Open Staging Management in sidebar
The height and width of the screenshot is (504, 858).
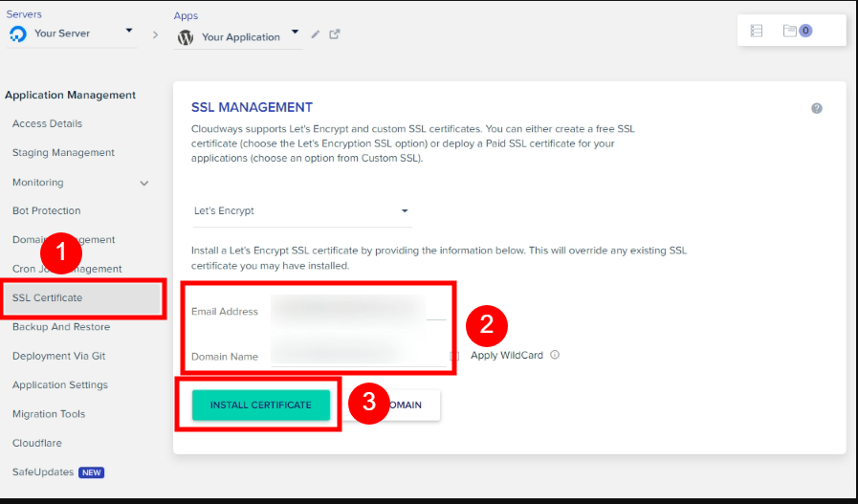point(63,153)
